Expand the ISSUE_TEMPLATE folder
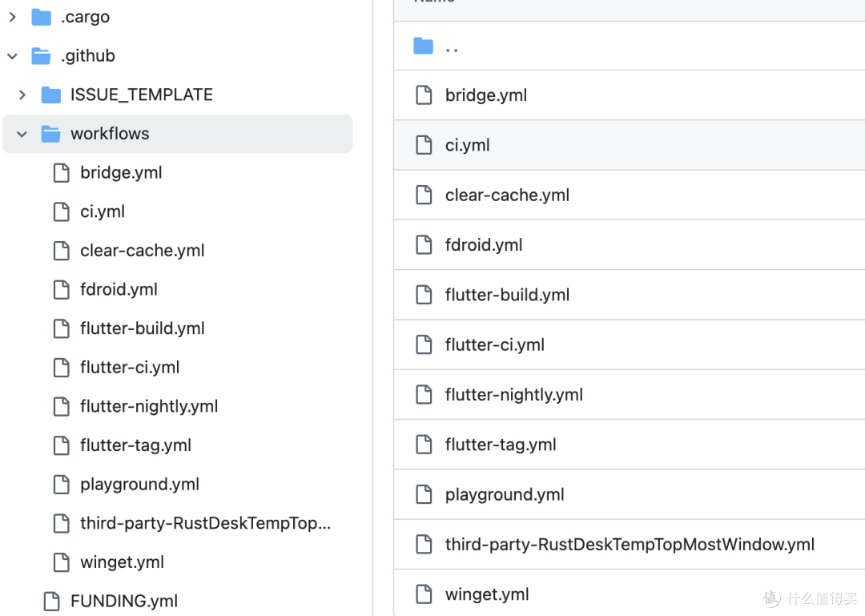This screenshot has width=865, height=616. click(x=22, y=95)
